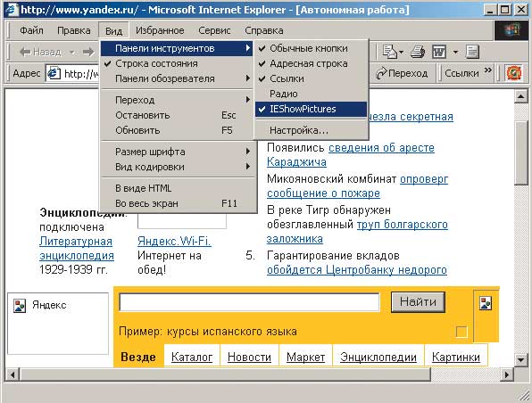Toggle the 'IEShowPictures' toolbar option
Screen dimensions: 532x403
[x=312, y=109]
